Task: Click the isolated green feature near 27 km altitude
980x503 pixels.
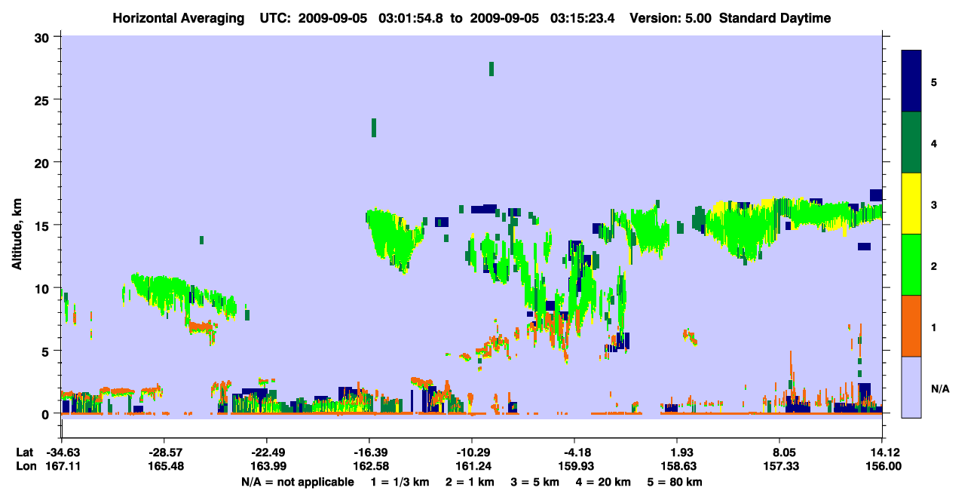Action: (x=492, y=69)
